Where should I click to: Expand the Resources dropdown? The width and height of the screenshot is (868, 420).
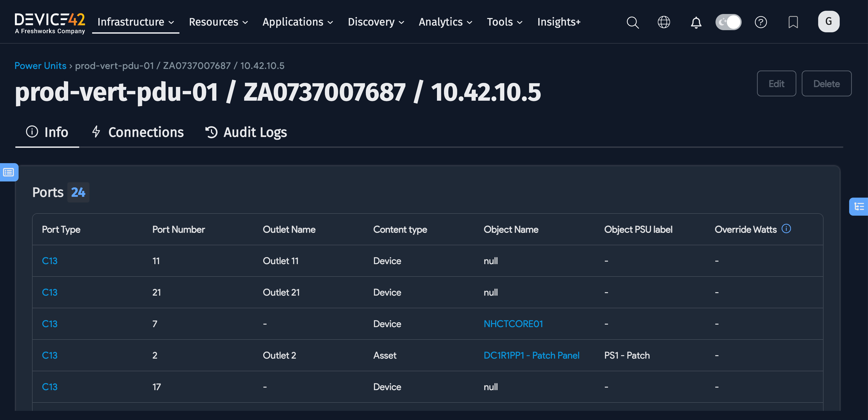[218, 22]
